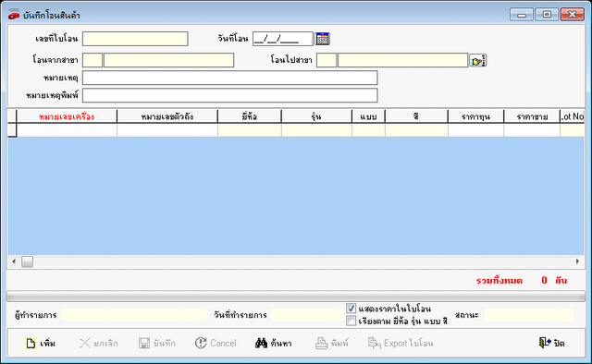Click the horizontal scrollbar thumb in the grid
Screen dimensions: 592x364
click(x=27, y=261)
